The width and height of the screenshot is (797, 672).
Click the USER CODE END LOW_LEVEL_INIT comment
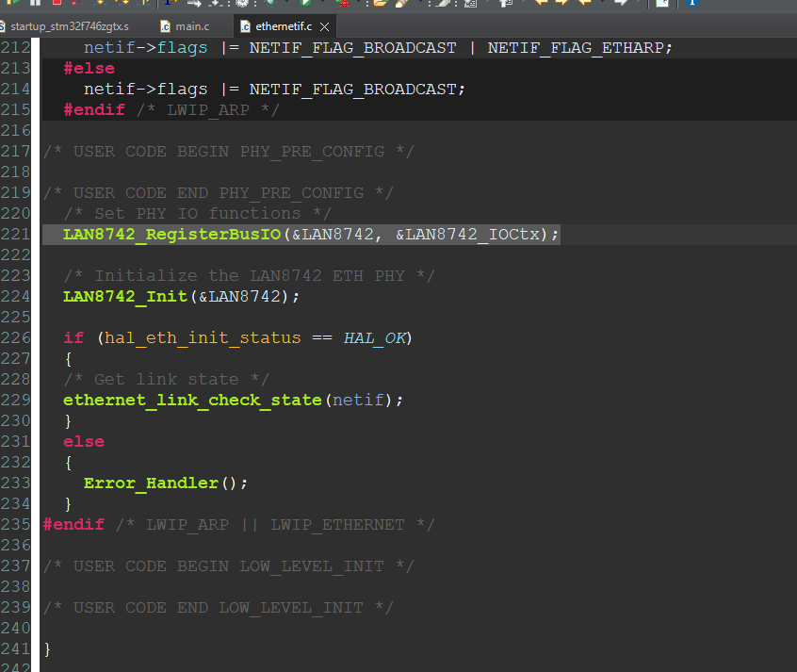click(218, 608)
